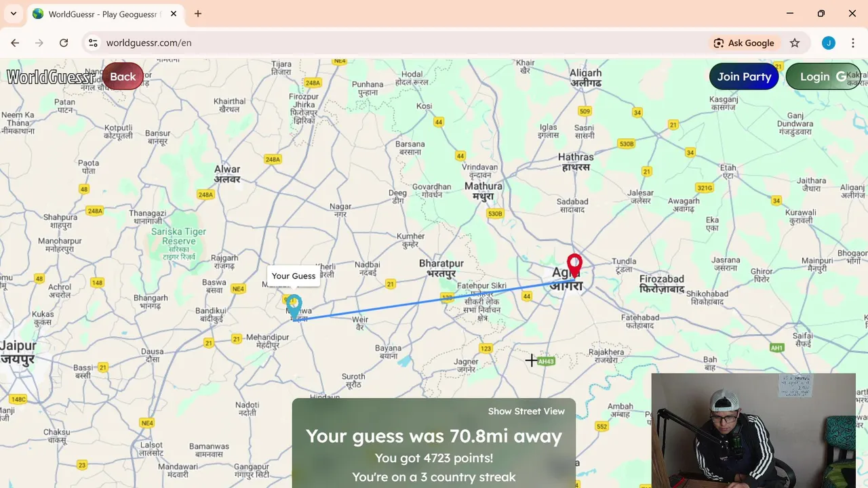868x488 pixels.
Task: Click the Bharatpur city label
Action: (x=441, y=268)
